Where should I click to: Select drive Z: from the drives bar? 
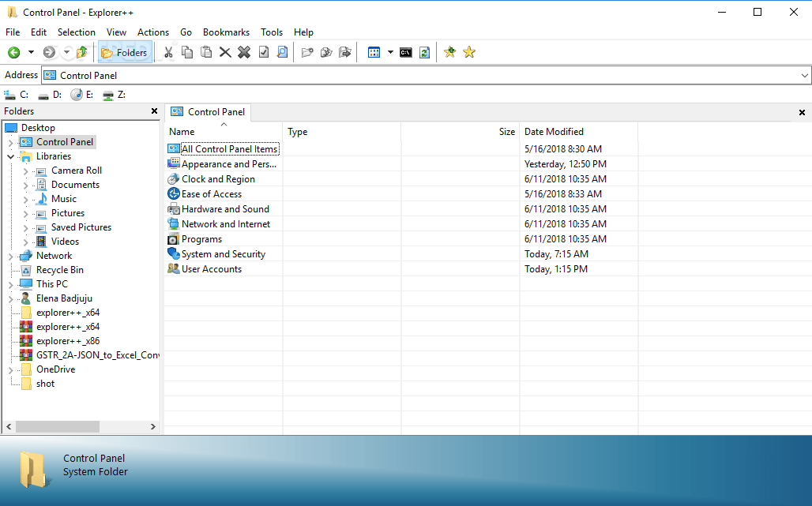tap(117, 94)
